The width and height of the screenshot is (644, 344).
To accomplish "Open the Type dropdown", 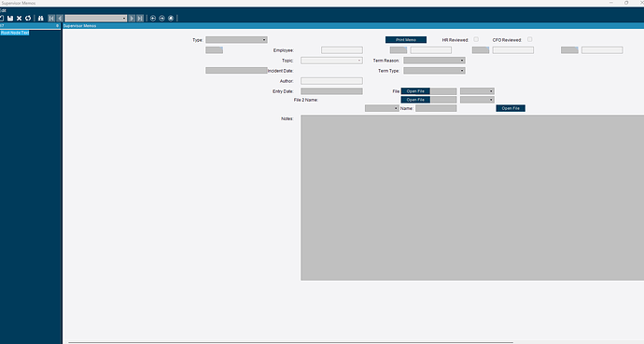I will pos(236,40).
